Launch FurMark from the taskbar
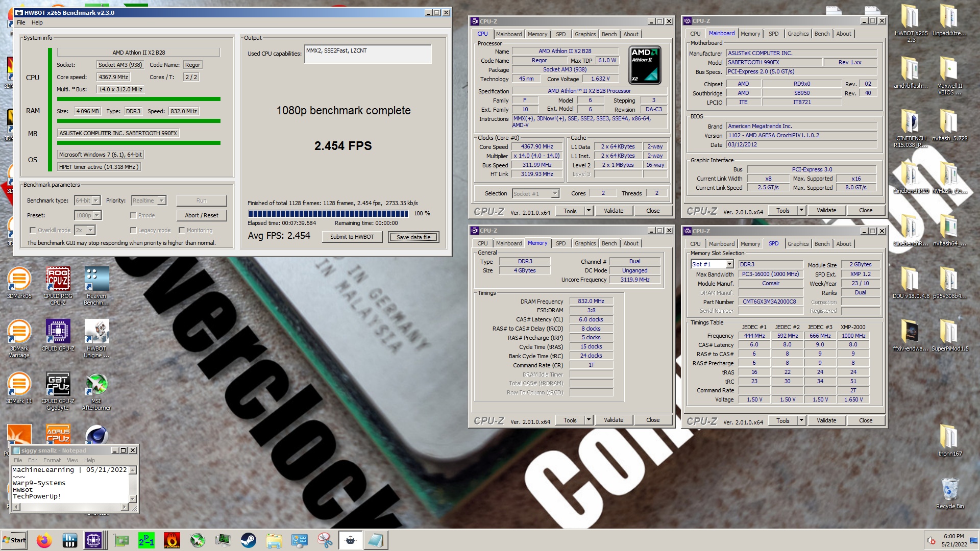 click(172, 540)
